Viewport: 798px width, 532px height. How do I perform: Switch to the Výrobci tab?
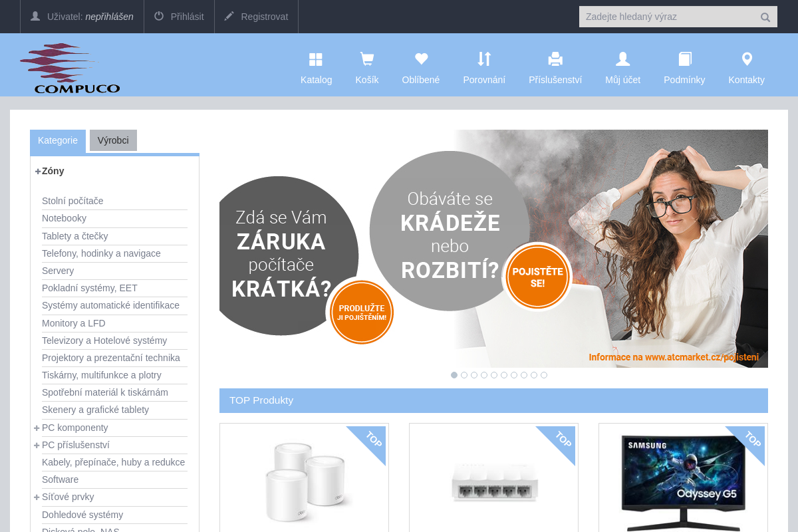tap(113, 140)
